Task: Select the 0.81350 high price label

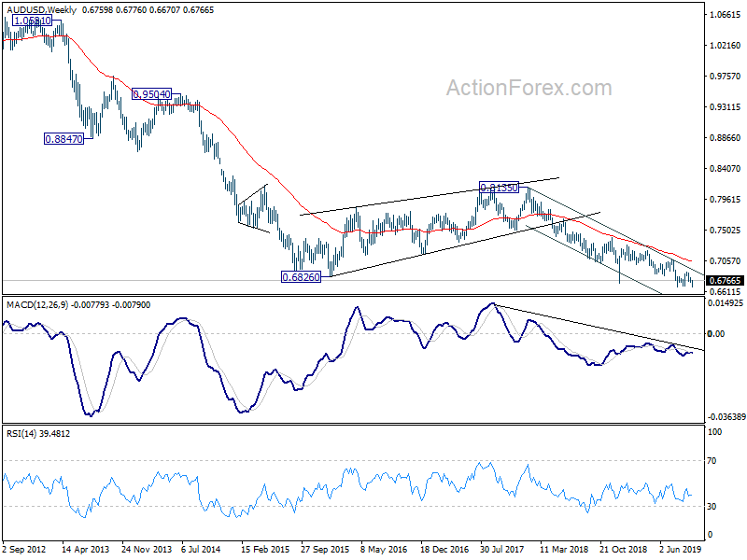Action: 499,188
